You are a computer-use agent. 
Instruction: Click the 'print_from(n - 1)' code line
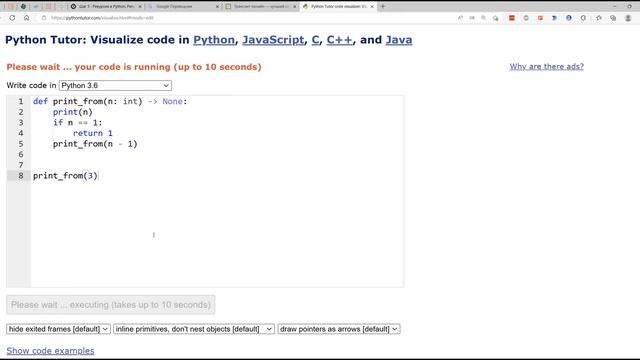pyautogui.click(x=95, y=144)
